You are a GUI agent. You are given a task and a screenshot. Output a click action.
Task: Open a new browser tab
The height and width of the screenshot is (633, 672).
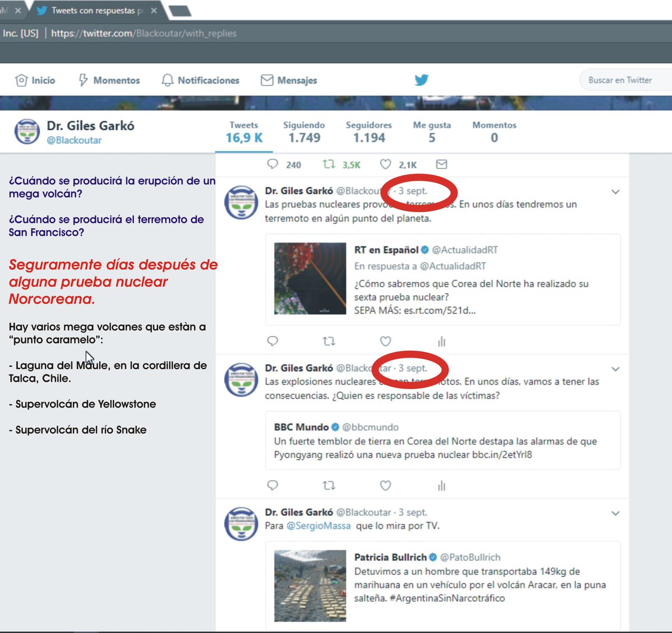click(x=179, y=11)
